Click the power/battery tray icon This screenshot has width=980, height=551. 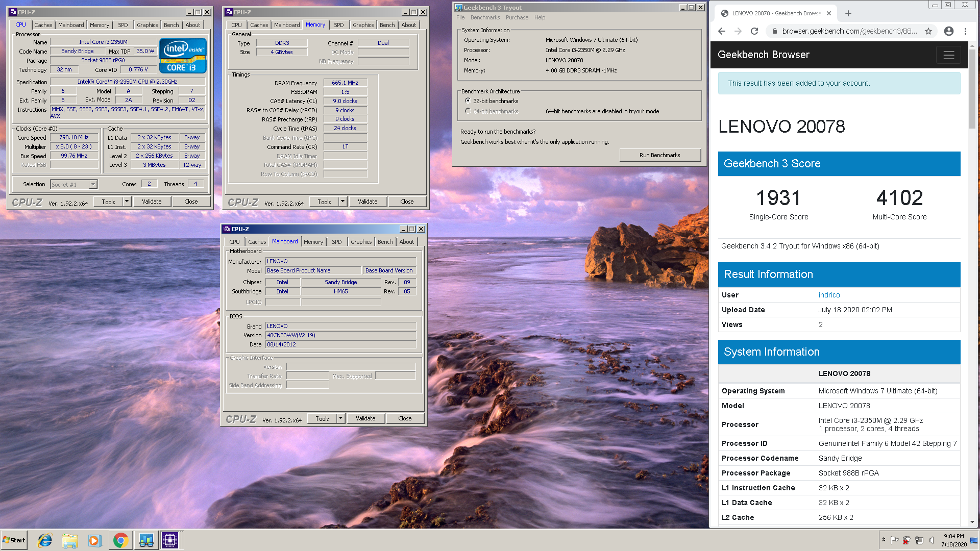click(907, 540)
